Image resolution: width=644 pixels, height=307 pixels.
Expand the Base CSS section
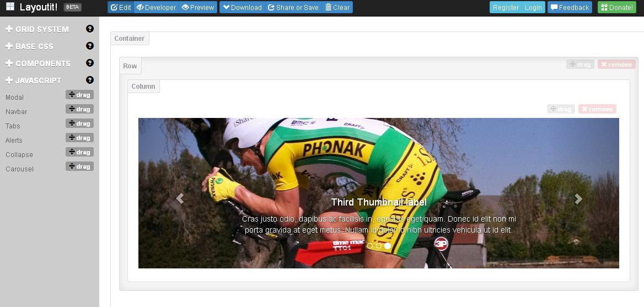coord(30,46)
